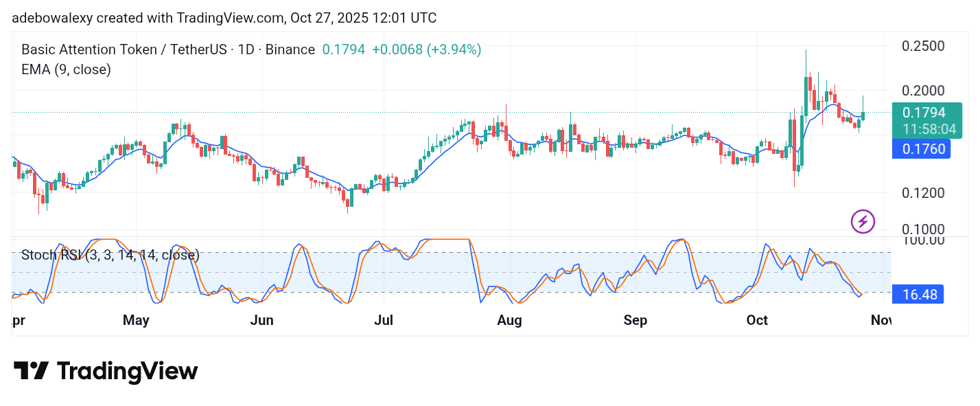Click the TradingView wordmark text
The width and height of the screenshot is (980, 406).
pyautogui.click(x=127, y=371)
